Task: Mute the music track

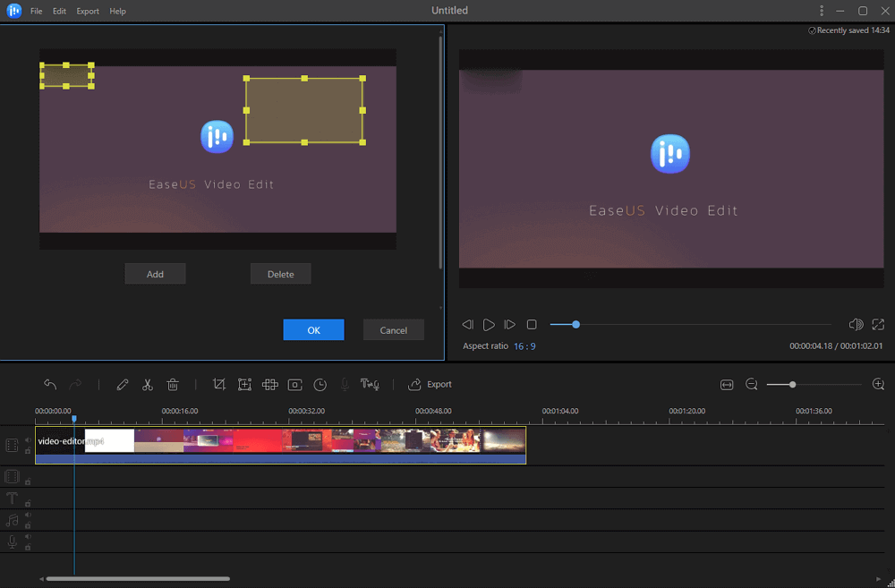Action: pos(28,515)
